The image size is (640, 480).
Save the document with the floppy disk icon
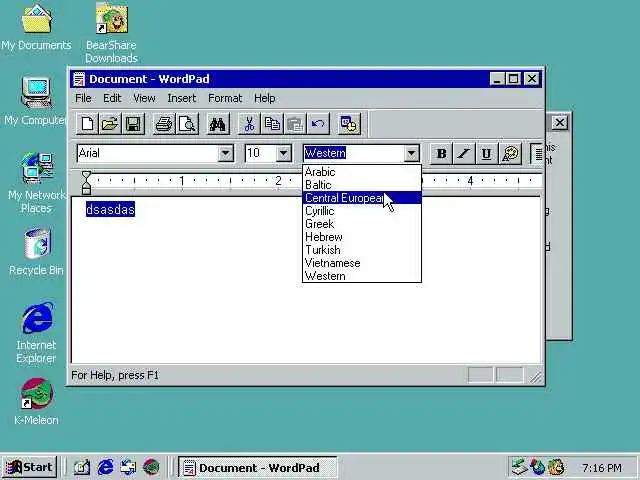tap(133, 124)
